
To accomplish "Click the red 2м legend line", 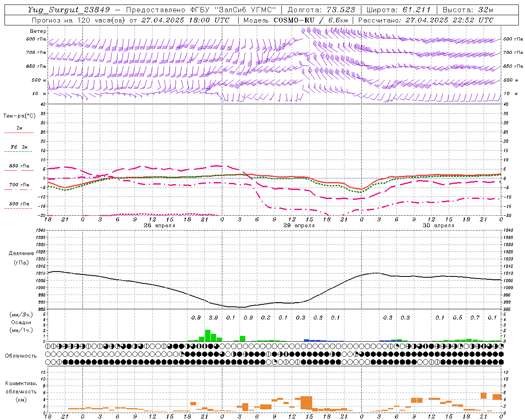I will (x=19, y=132).
